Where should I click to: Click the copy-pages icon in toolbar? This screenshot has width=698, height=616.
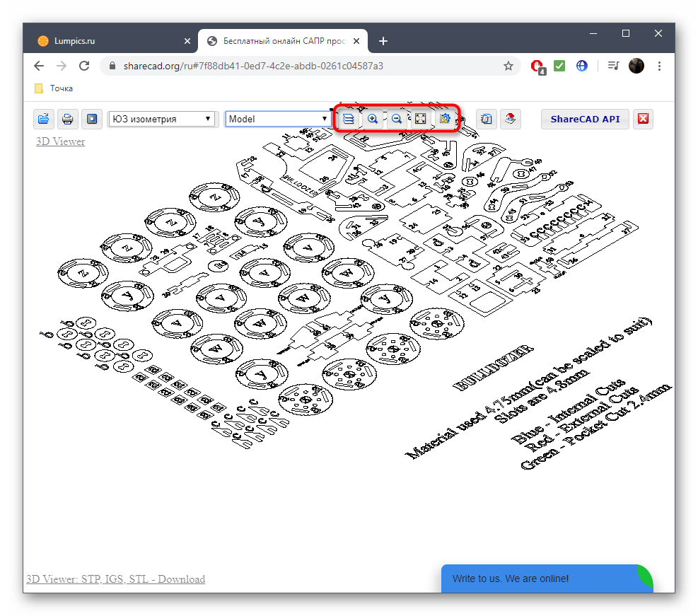coord(487,119)
